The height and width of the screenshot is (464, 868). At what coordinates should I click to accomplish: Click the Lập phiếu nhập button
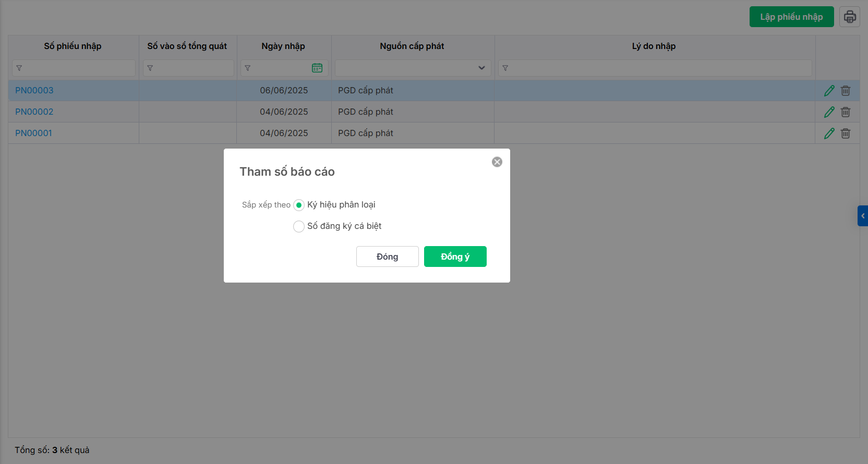791,17
